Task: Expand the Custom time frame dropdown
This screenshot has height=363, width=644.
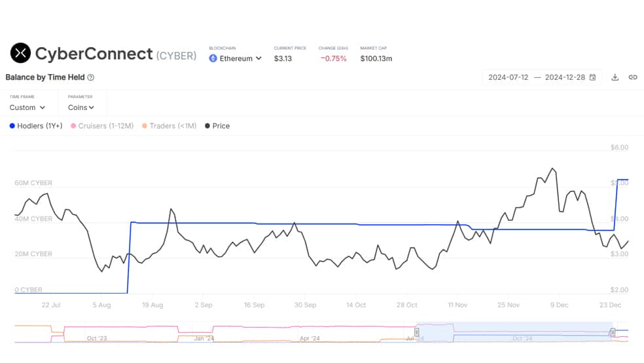Action: click(x=27, y=107)
